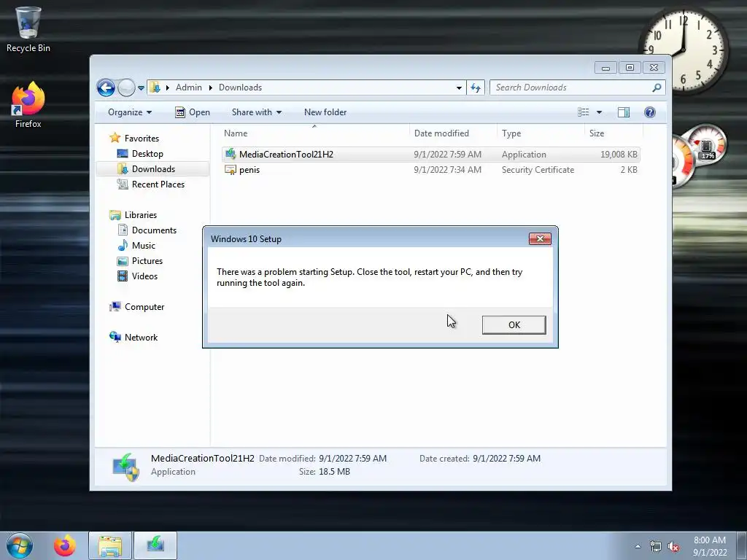Close the Windows 10 Setup error dialog
Viewport: 747px width, 560px height.
[540, 238]
